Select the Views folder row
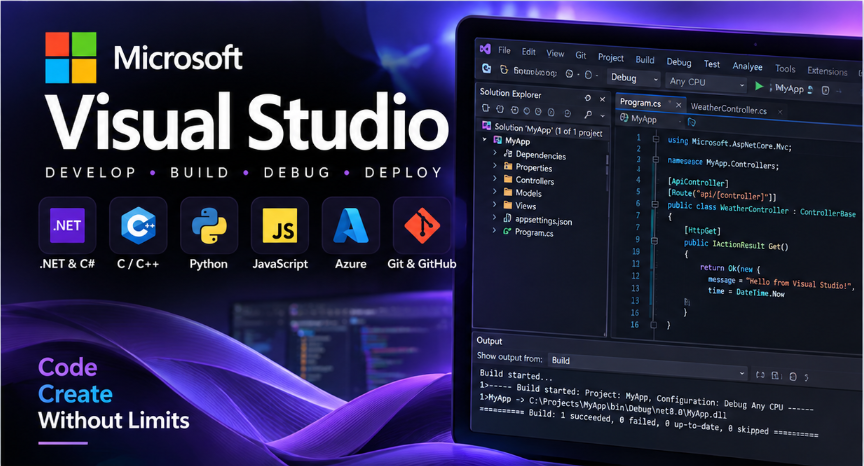This screenshot has width=864, height=466. [x=526, y=205]
